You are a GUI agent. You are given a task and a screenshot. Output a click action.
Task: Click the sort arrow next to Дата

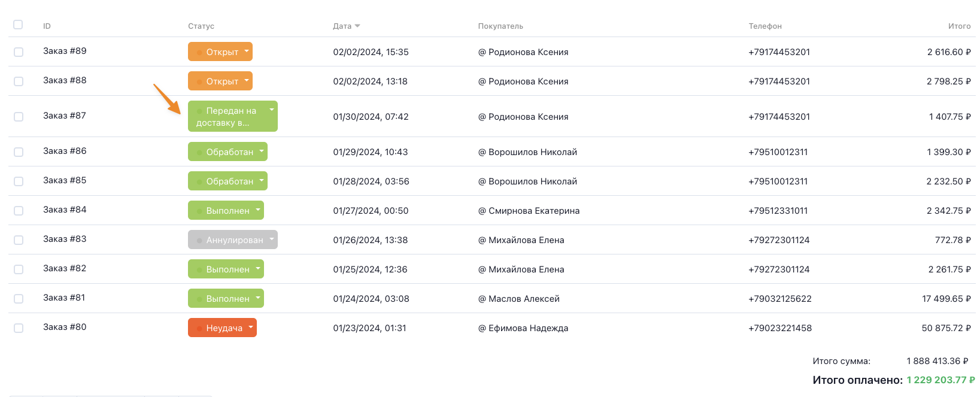[357, 26]
